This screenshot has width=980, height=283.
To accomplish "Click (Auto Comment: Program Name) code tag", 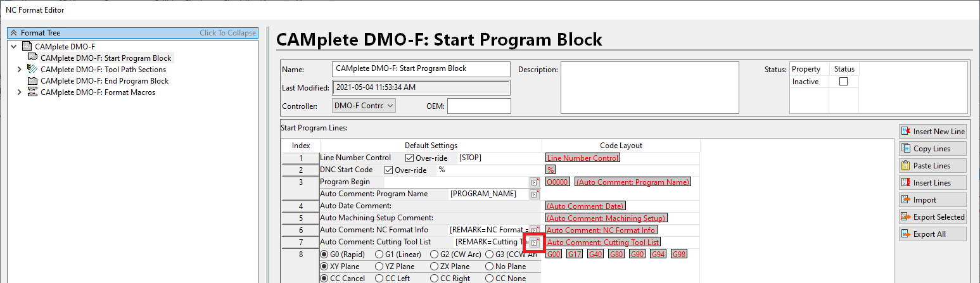I will [x=632, y=182].
